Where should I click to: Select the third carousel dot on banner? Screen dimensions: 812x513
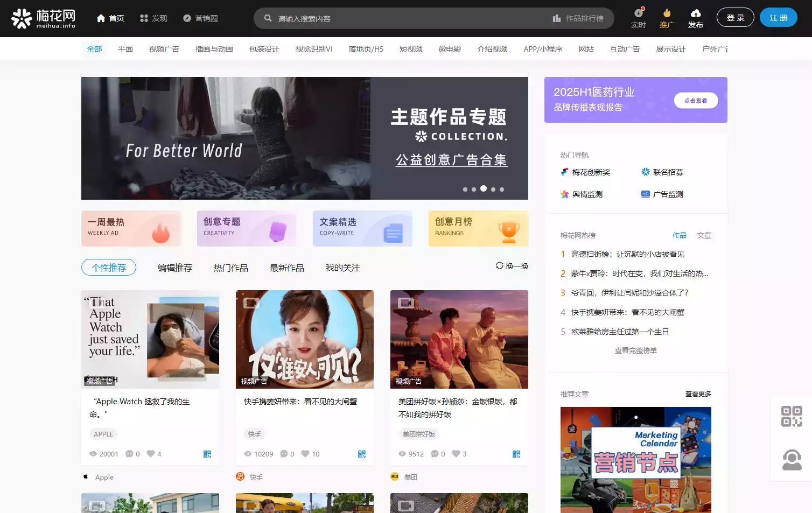(484, 188)
